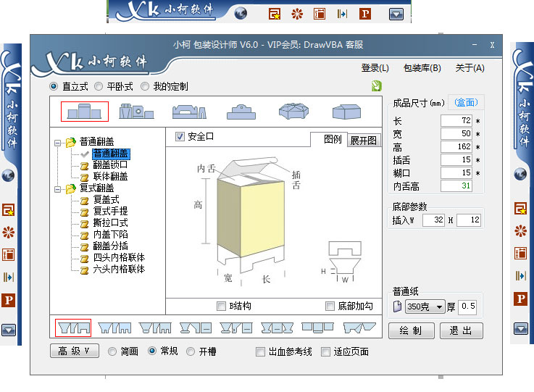Enable the 适应页面 checkbox
The width and height of the screenshot is (534, 392).
[x=325, y=351]
